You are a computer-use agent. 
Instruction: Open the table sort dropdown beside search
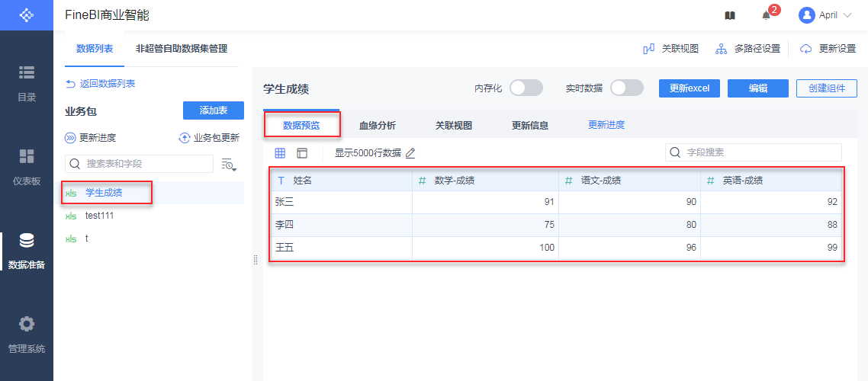coord(229,164)
